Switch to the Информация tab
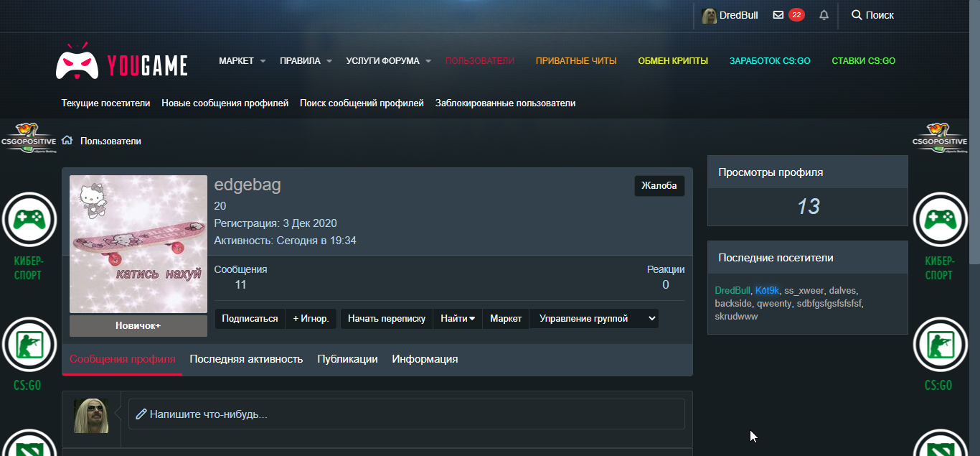 [x=425, y=359]
